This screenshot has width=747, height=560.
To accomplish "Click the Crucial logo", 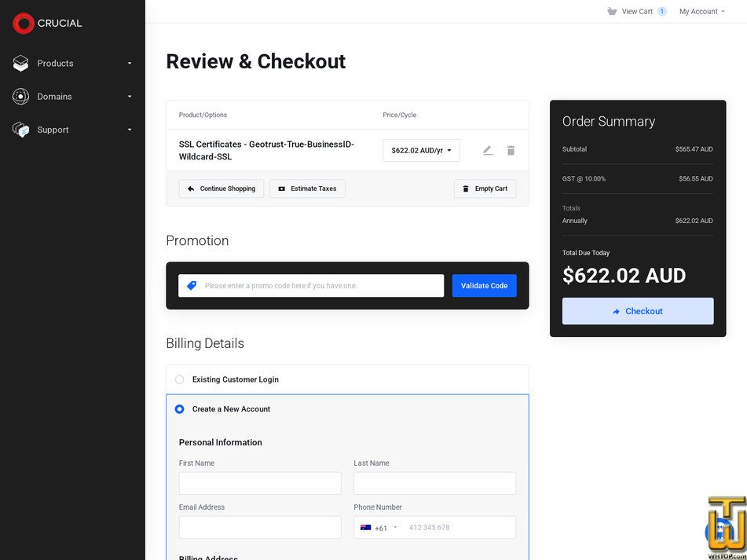I will pyautogui.click(x=47, y=23).
